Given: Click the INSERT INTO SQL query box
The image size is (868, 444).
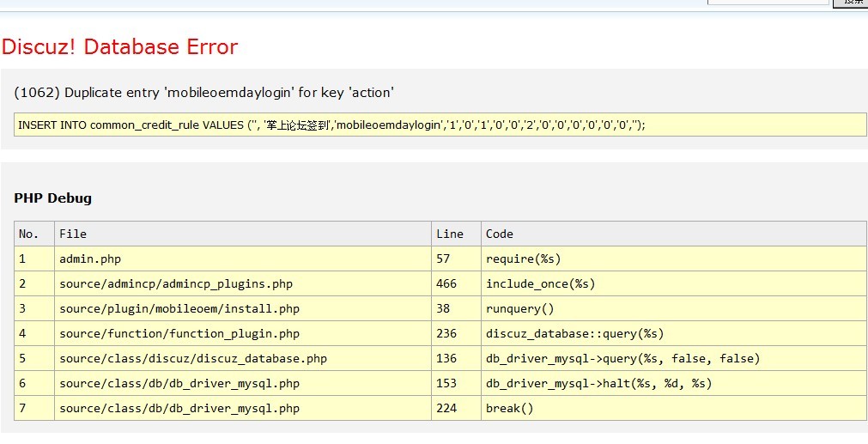Looking at the screenshot, I should tap(440, 125).
